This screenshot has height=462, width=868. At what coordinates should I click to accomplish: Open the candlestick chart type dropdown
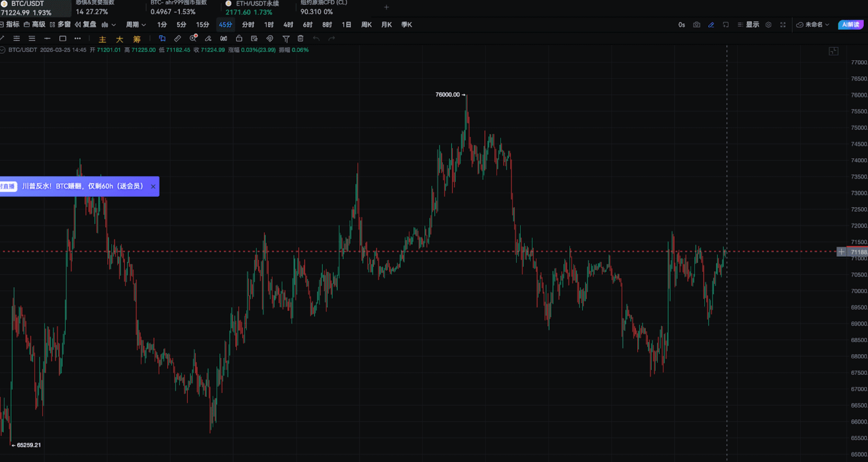coord(108,25)
